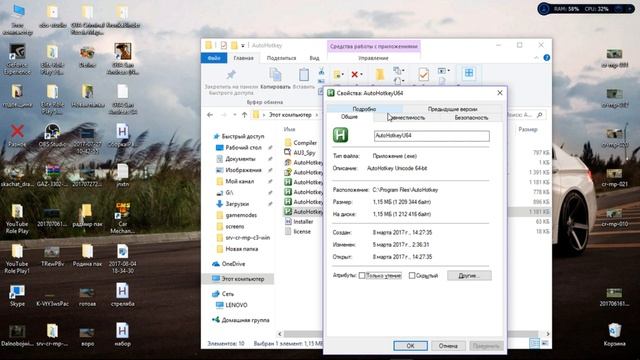The image size is (640, 360).
Task: Select набор desktop script icon
Action: [122, 335]
